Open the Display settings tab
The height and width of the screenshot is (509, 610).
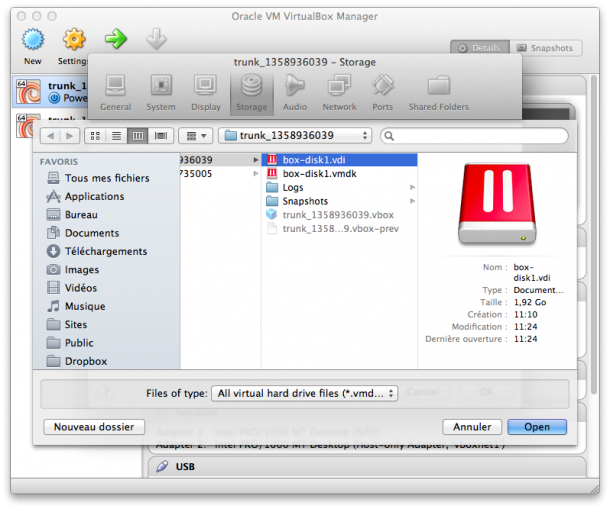(x=206, y=93)
